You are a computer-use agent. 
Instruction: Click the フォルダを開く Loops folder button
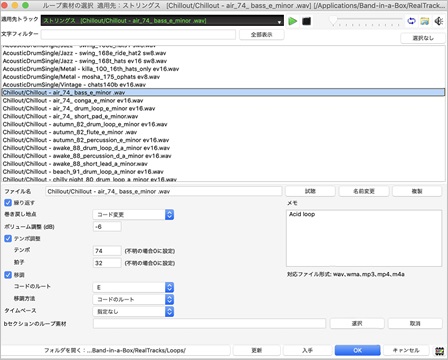click(x=115, y=350)
